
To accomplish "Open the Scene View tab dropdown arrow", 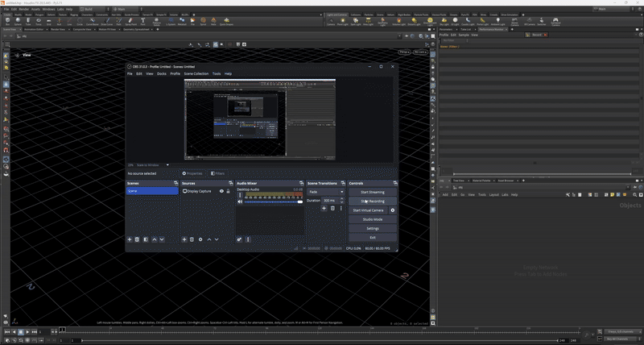I will point(19,30).
